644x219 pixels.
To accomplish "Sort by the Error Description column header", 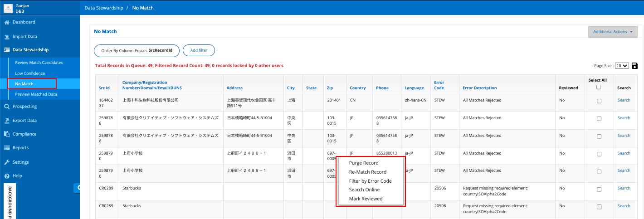I will pyautogui.click(x=479, y=88).
